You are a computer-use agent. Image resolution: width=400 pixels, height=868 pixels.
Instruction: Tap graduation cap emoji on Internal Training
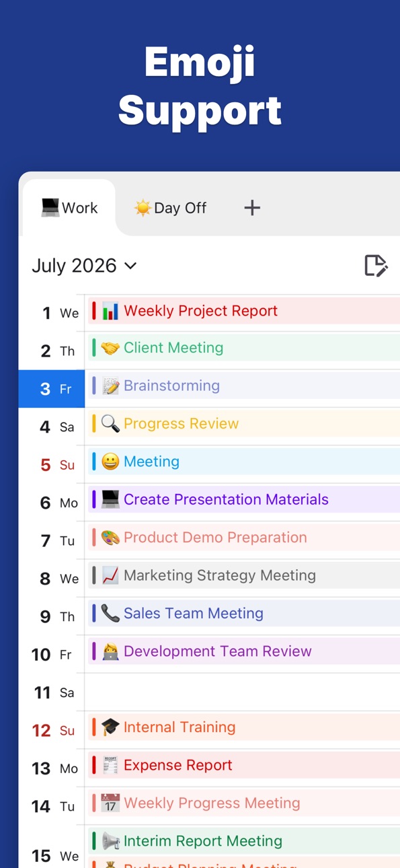[x=110, y=727]
